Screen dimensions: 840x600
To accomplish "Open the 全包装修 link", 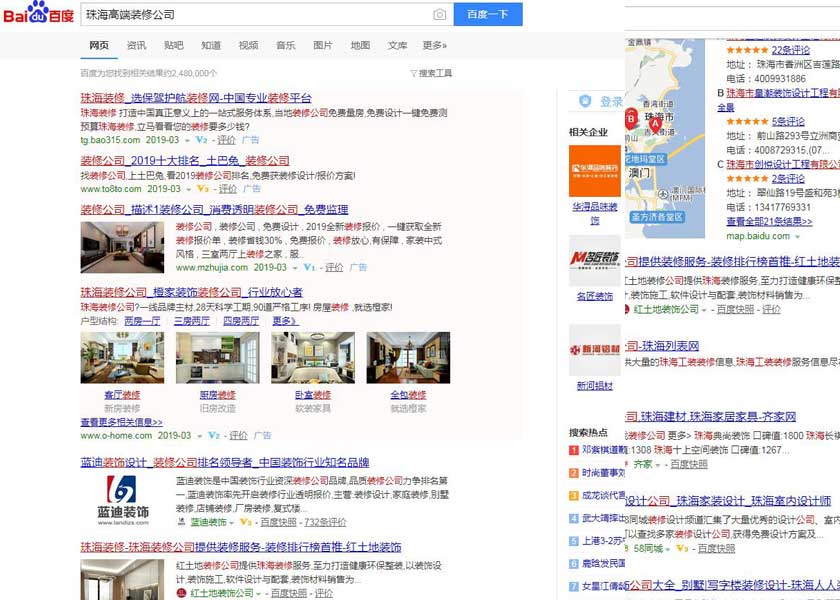I will tap(408, 395).
